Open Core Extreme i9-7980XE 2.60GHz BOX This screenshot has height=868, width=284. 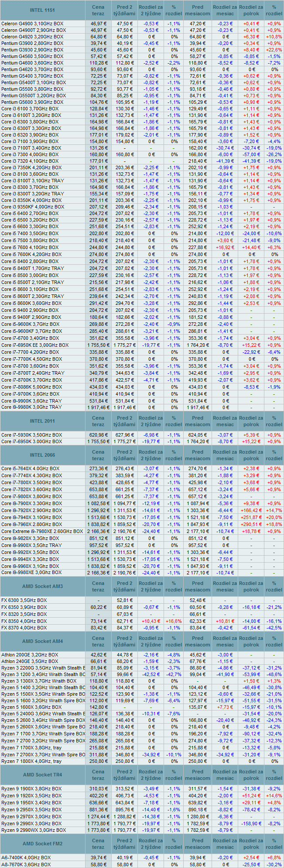point(42,531)
